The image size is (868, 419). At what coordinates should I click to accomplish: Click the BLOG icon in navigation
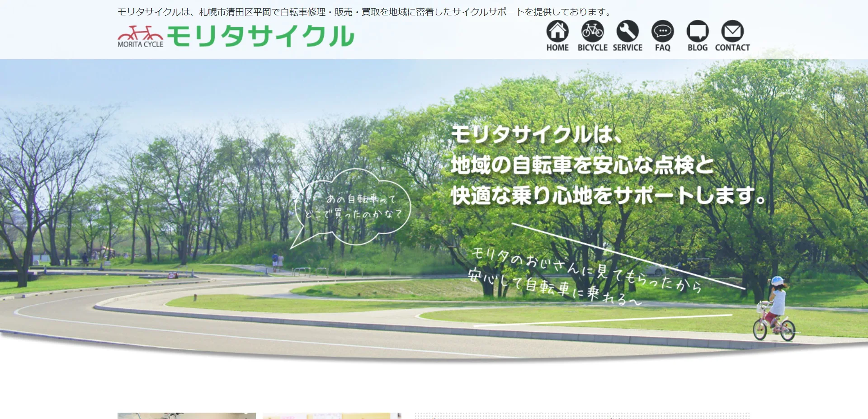pos(698,31)
